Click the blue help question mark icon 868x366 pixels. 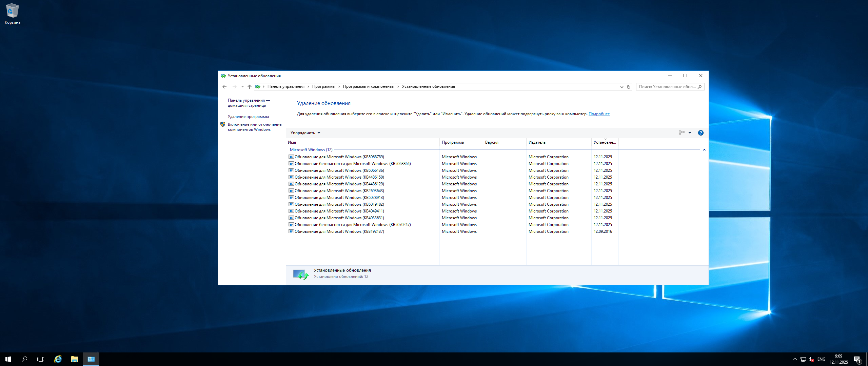(701, 133)
